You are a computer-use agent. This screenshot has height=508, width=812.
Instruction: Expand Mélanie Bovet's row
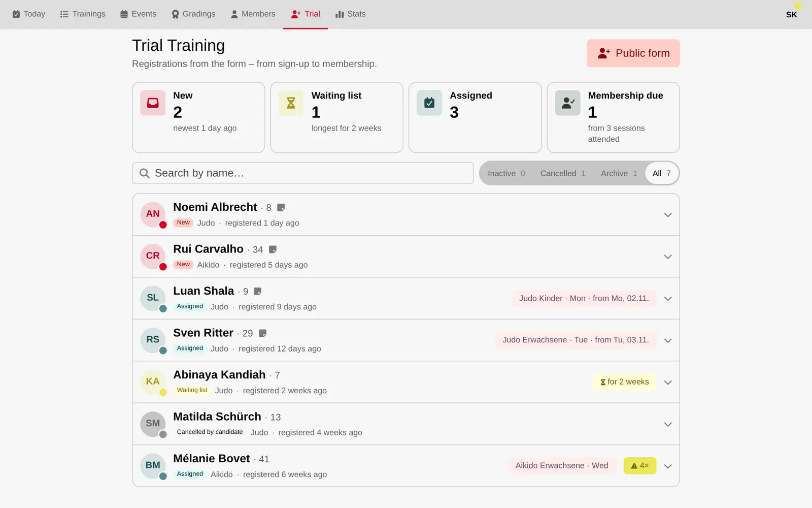click(668, 466)
